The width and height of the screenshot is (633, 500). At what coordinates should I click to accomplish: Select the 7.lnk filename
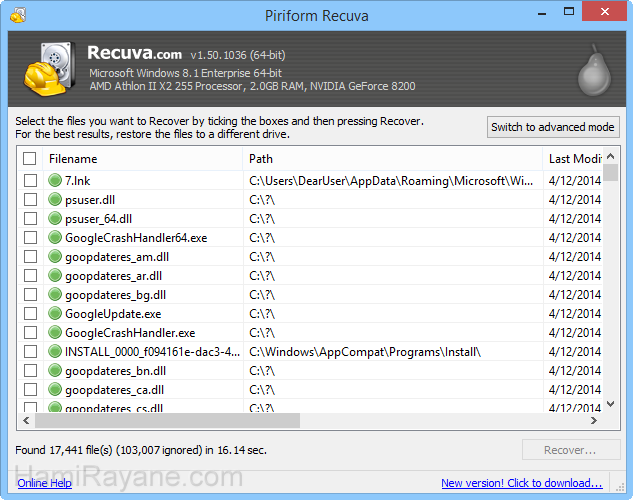coord(78,180)
